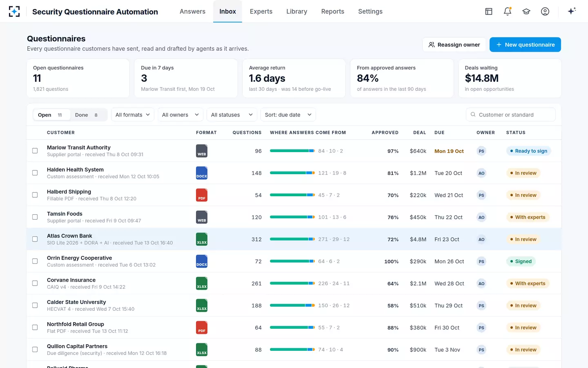Click the Signed status for Orrin Energy Cooperative
Viewport: 588px width, 368px height.
[x=521, y=261]
